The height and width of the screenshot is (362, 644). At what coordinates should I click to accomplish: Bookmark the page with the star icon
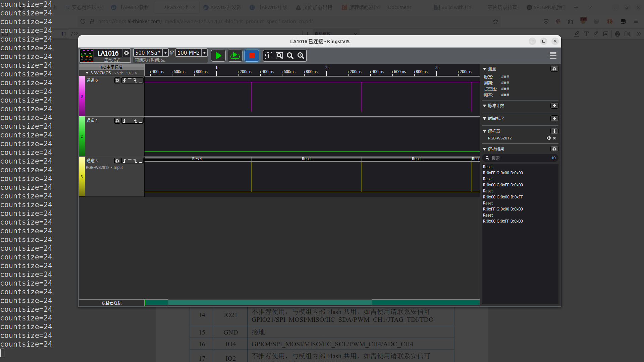[x=495, y=21]
